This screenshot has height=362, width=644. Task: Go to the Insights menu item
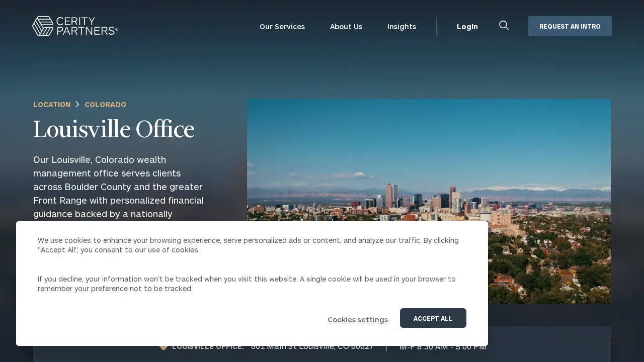point(401,27)
